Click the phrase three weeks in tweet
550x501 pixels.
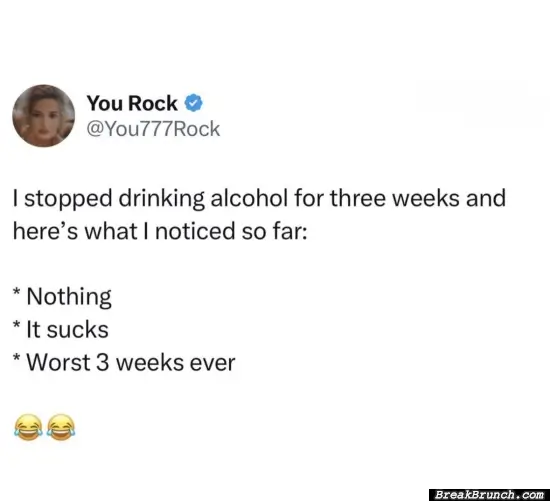[x=395, y=198]
